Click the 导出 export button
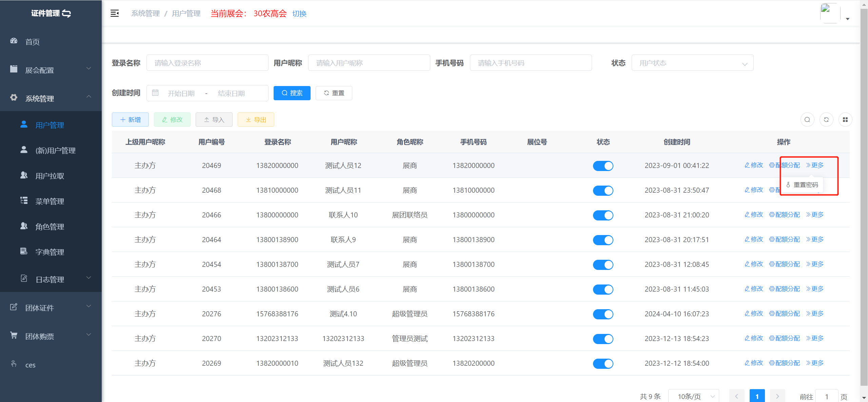Viewport: 868px width, 402px height. 256,120
